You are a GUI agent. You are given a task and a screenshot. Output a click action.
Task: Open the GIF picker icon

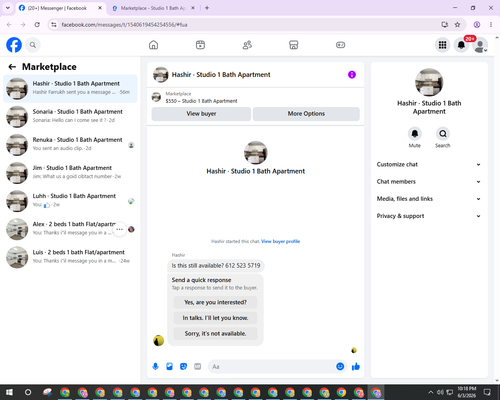tap(198, 367)
